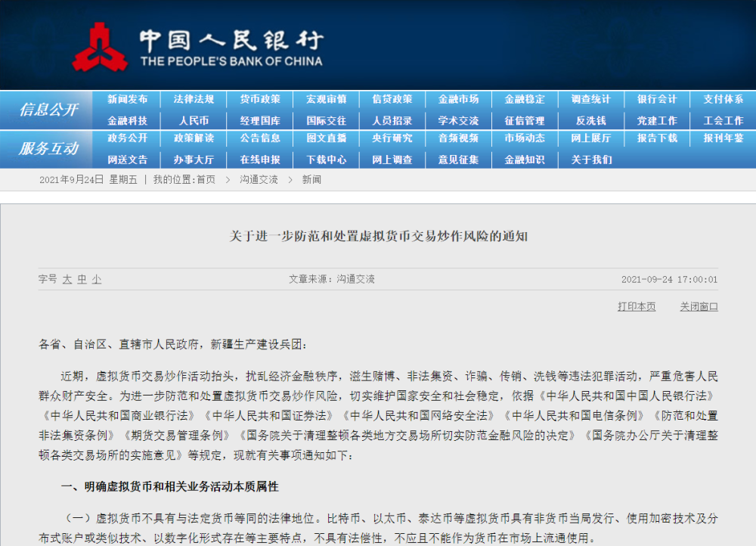Open the 货币政策 navigation item
This screenshot has width=756, height=546.
click(x=260, y=100)
